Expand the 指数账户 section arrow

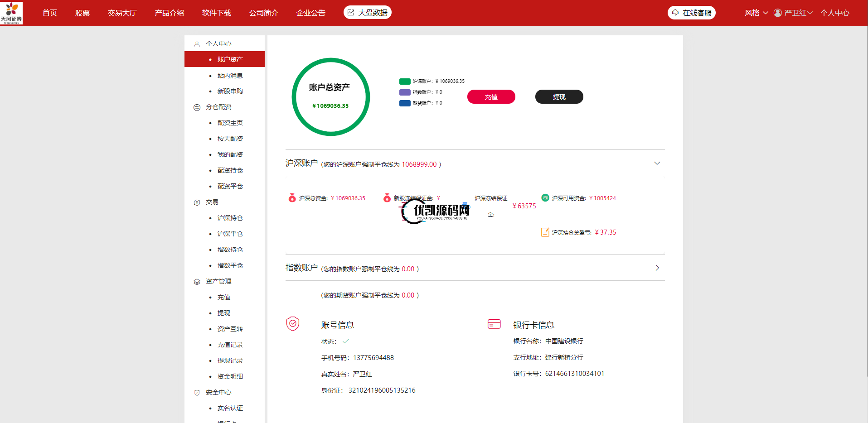coord(657,268)
